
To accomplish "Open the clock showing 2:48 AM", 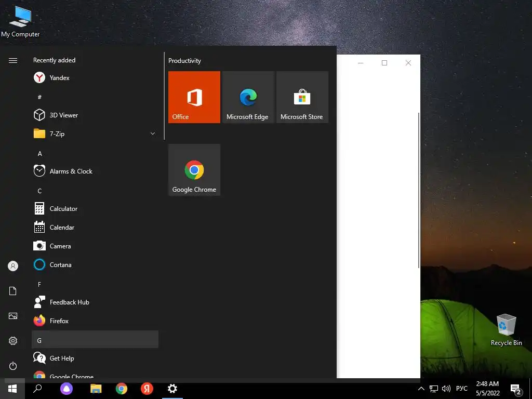I will click(487, 389).
